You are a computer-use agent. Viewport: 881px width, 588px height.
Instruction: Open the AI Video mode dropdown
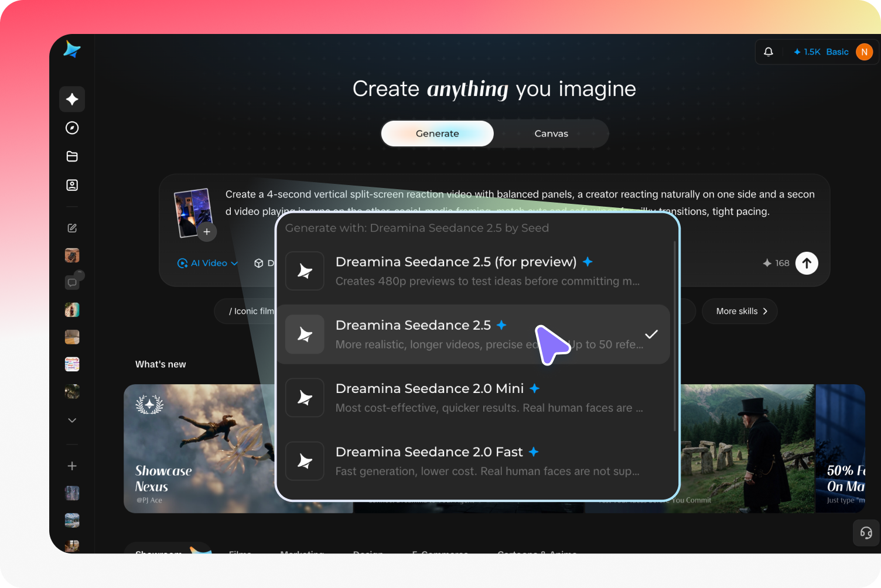coord(208,263)
